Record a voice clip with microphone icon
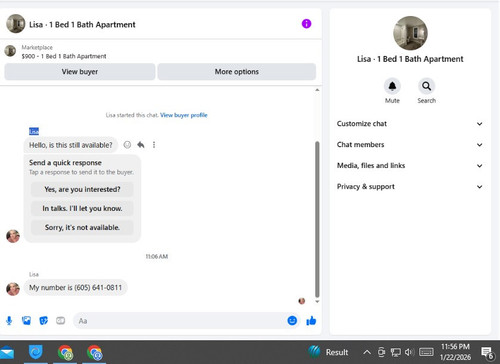Viewport: 500px width, 364px height. coord(9,321)
